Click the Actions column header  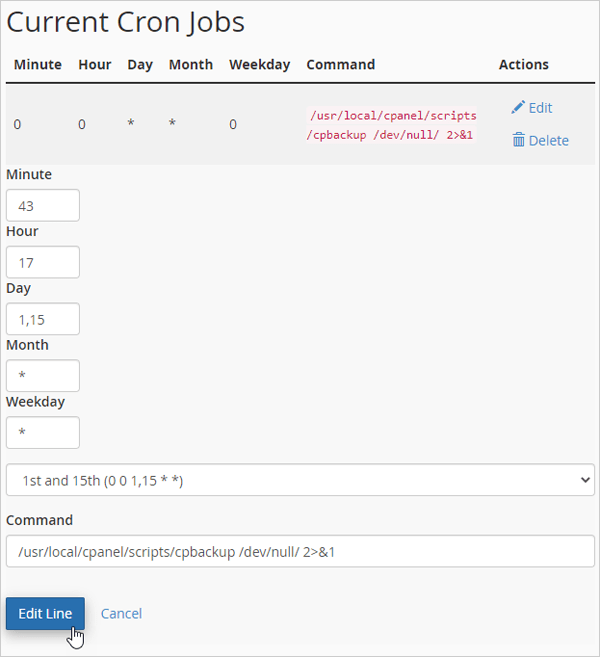[x=523, y=65]
